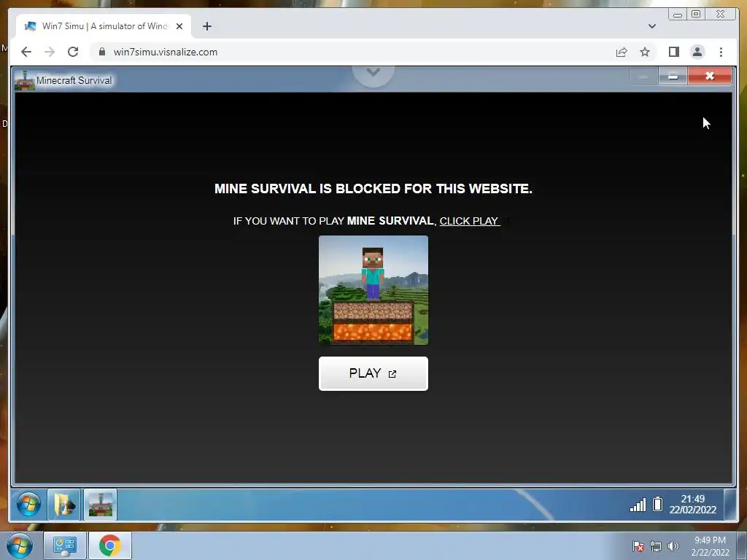
Task: Click the Minecraft Steve thumbnail image
Action: click(373, 290)
